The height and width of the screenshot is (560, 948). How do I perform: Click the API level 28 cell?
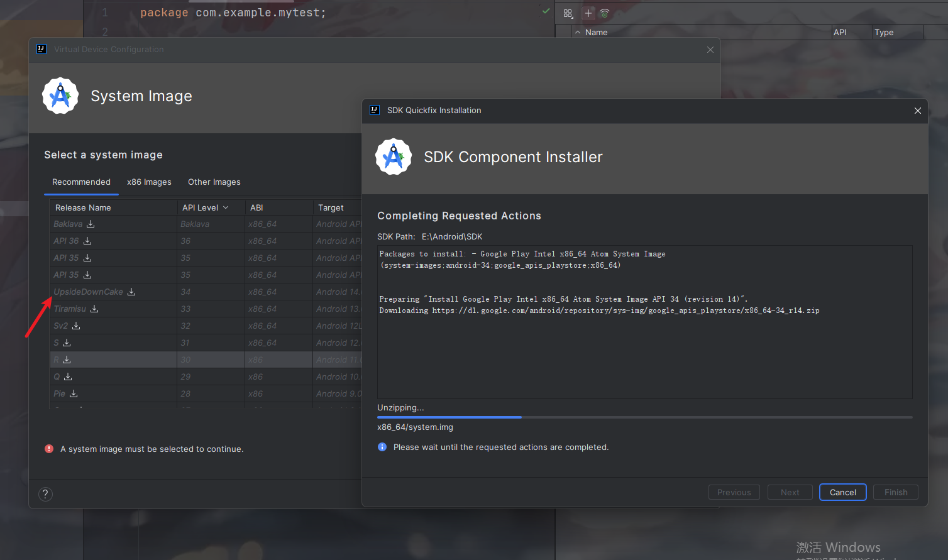click(x=211, y=393)
